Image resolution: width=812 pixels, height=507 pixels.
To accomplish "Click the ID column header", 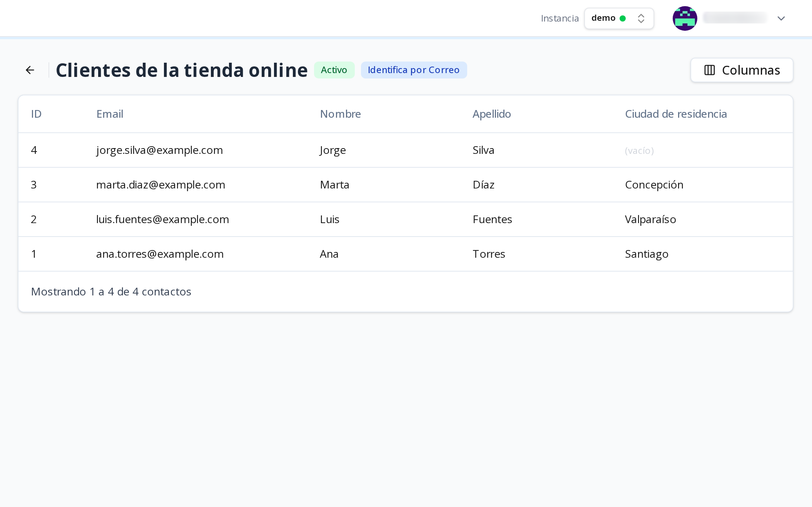I will coord(36,114).
